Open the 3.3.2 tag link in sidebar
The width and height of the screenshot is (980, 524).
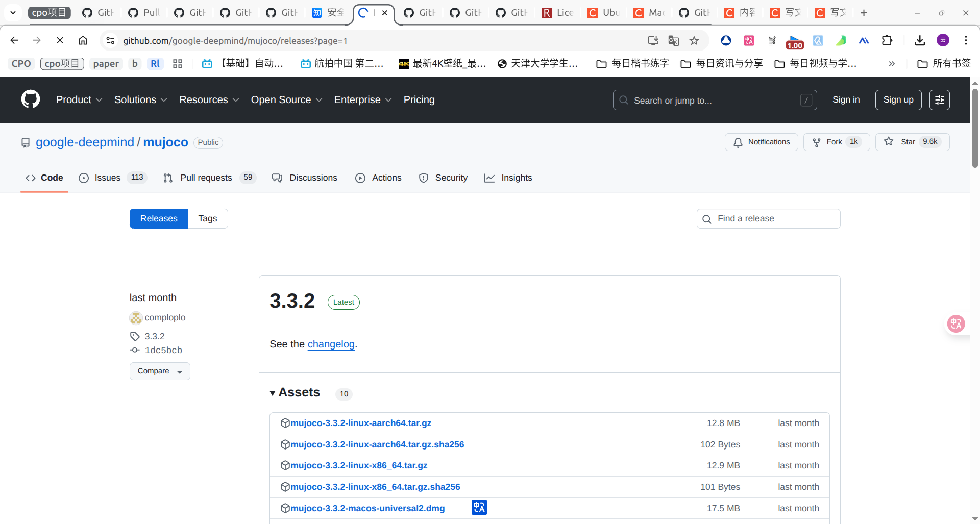pyautogui.click(x=155, y=336)
